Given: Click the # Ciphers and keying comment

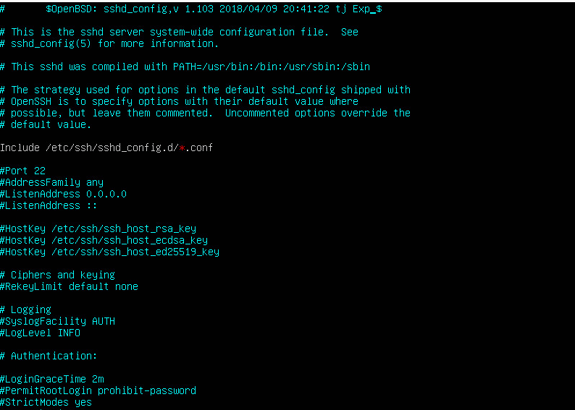Looking at the screenshot, I should [58, 275].
